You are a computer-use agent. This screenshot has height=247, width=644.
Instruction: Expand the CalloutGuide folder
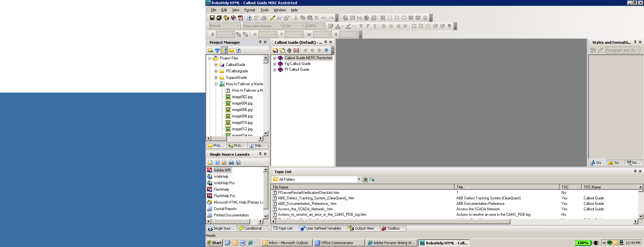(216, 65)
